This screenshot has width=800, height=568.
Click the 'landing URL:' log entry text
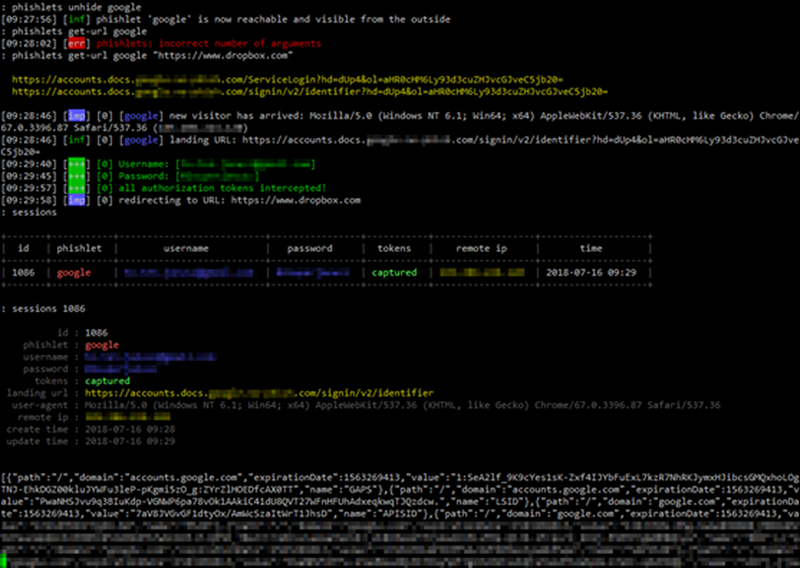203,140
